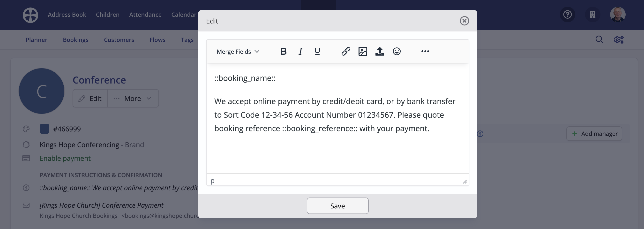Click inside the payment instructions text area
The height and width of the screenshot is (229, 644).
point(337,118)
